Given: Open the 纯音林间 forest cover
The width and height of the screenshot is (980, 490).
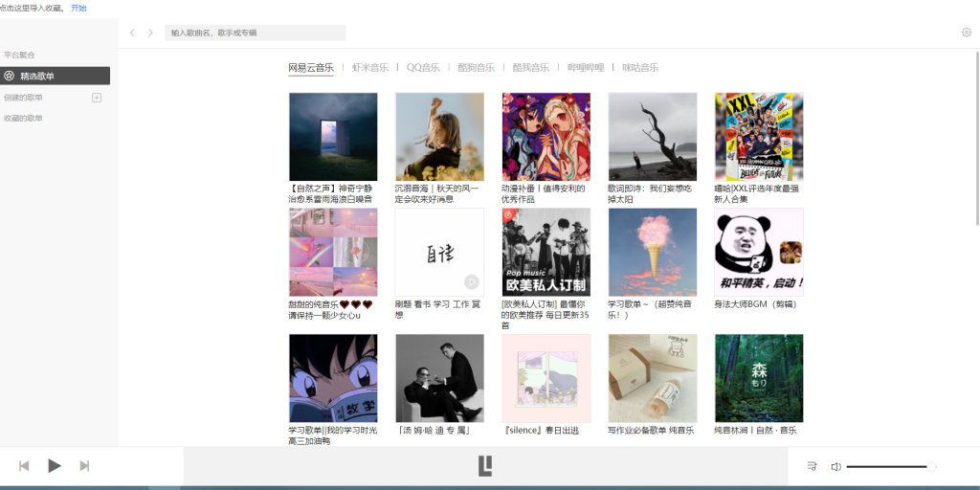Looking at the screenshot, I should [x=759, y=378].
